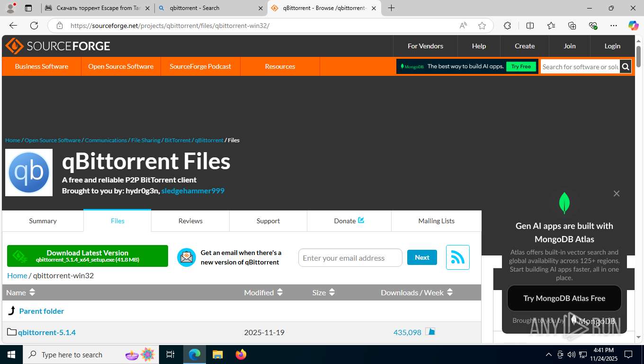Refresh the page with reload icon

(34, 26)
